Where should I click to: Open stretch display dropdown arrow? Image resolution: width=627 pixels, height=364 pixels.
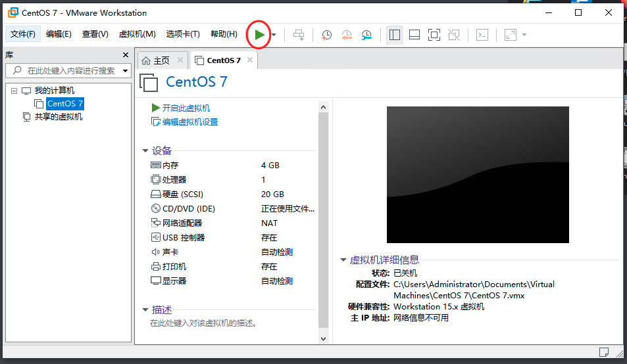point(524,35)
